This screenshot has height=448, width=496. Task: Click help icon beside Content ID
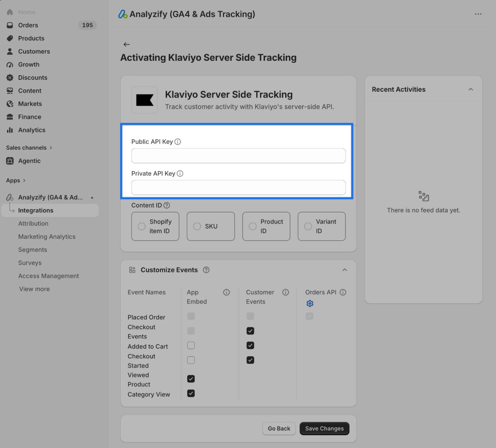167,205
